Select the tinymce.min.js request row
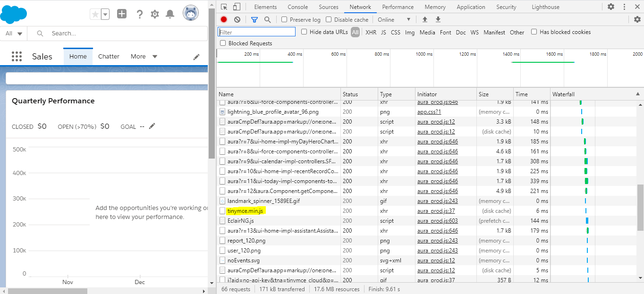The width and height of the screenshot is (644, 294). tap(426, 211)
